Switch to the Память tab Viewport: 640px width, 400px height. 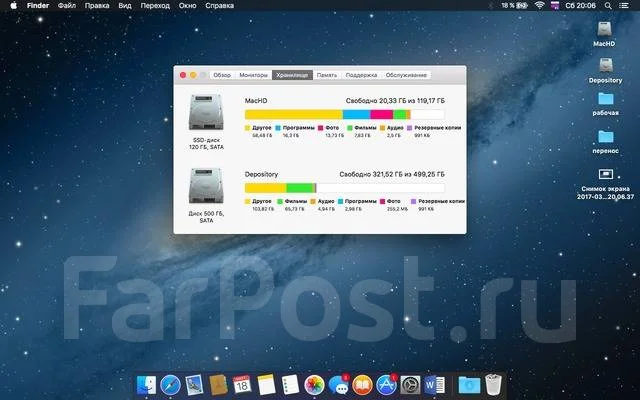click(x=327, y=75)
